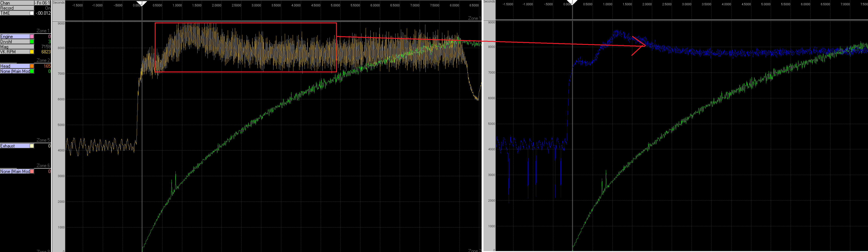Click the Seconds label of left graph
Image resolution: width=868 pixels, height=252 pixels.
coord(59,3)
